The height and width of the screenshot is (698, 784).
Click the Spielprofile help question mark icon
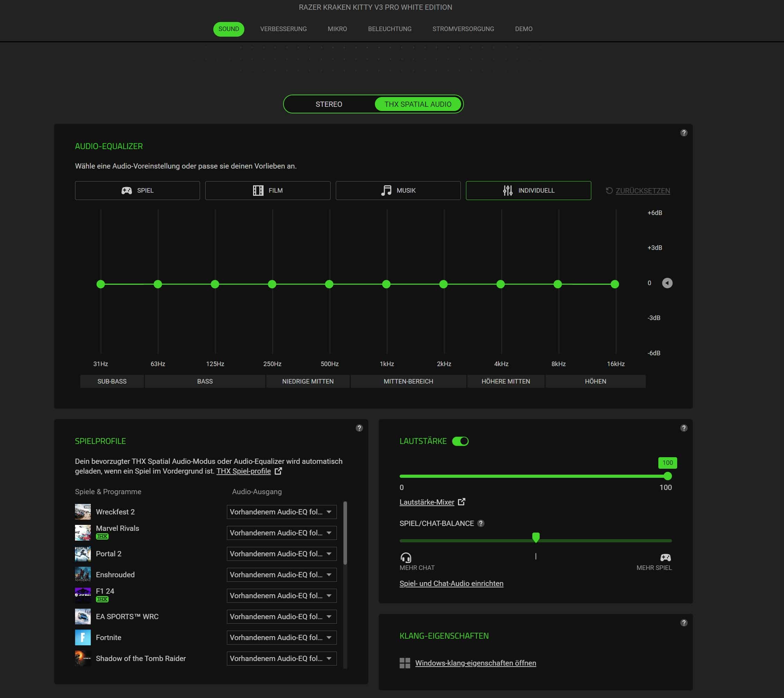(359, 428)
